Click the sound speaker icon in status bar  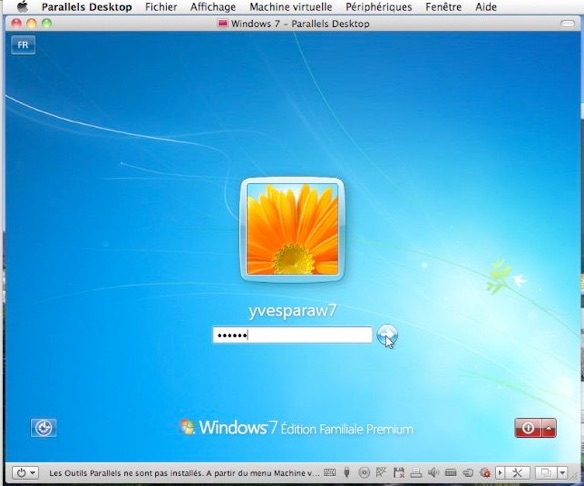(x=433, y=473)
